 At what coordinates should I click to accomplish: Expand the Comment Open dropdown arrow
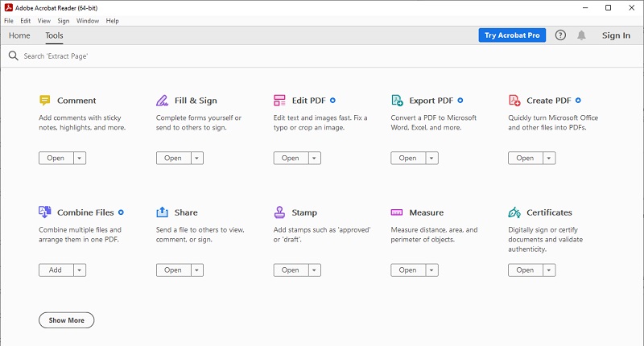tap(80, 158)
